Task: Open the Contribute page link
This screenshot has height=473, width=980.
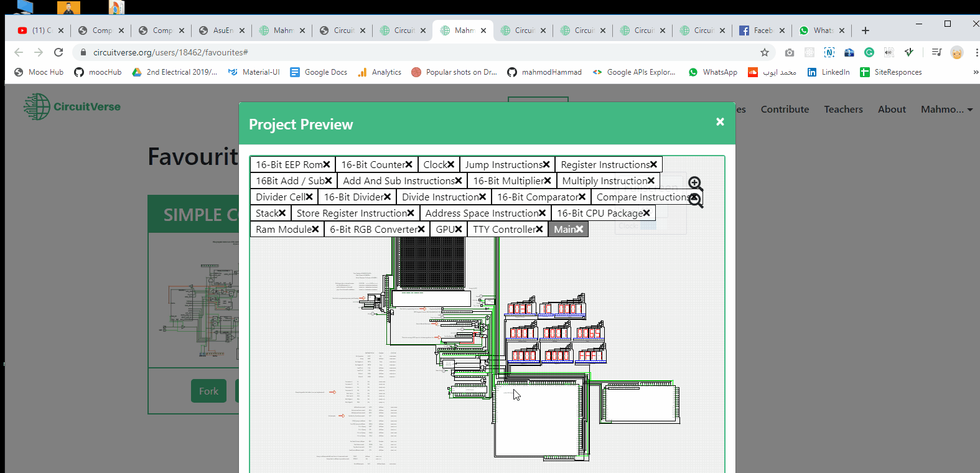Action: (x=785, y=109)
